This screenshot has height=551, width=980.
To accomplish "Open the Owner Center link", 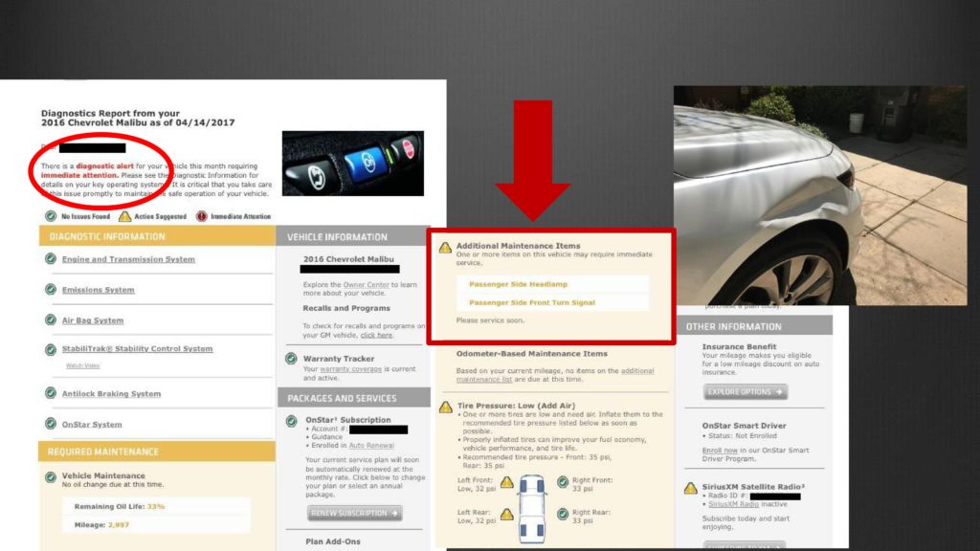I will pos(367,285).
